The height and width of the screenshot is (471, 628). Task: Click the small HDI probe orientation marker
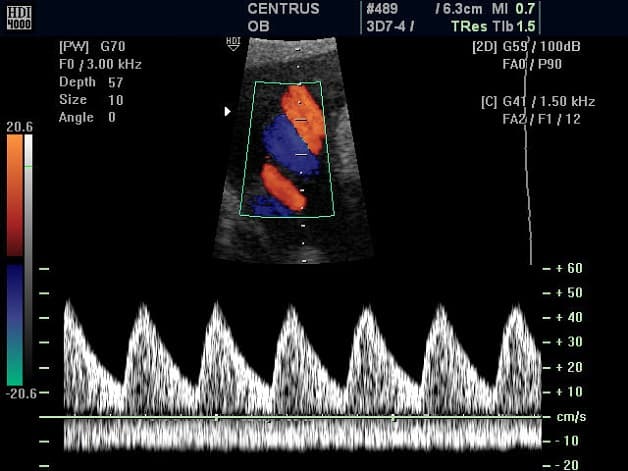point(233,44)
